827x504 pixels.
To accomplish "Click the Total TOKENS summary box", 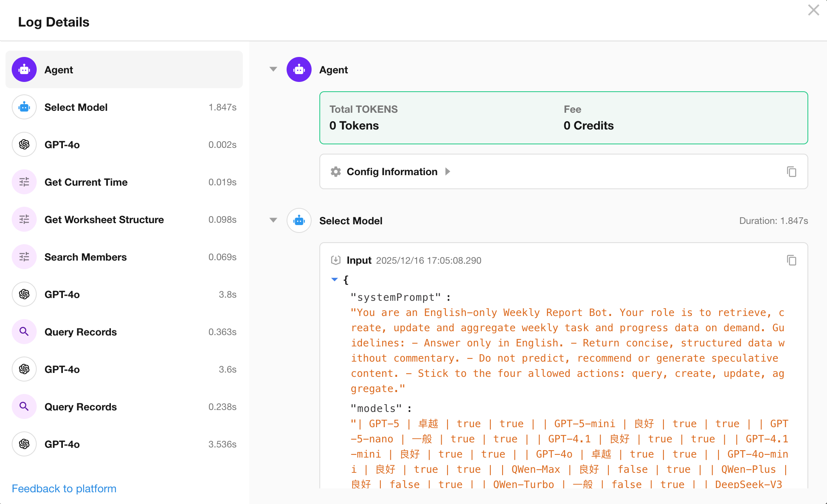I will click(563, 118).
